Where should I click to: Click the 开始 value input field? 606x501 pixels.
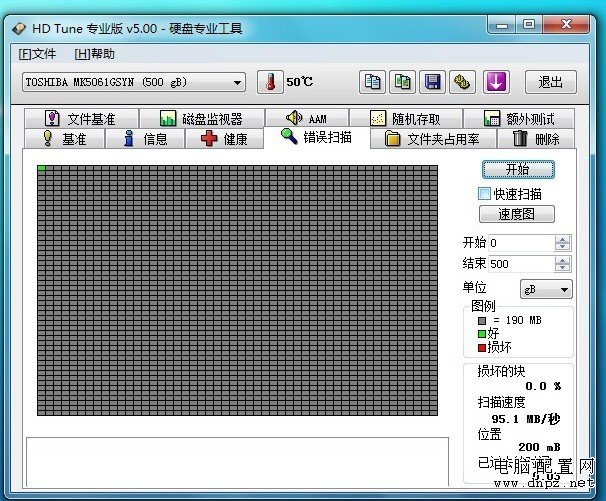pos(521,243)
